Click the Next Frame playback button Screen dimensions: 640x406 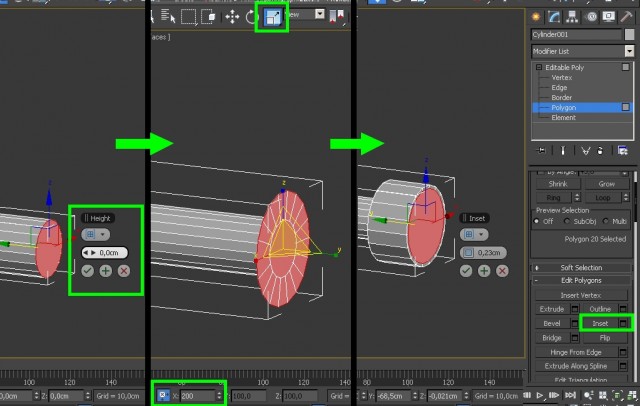tap(554, 395)
